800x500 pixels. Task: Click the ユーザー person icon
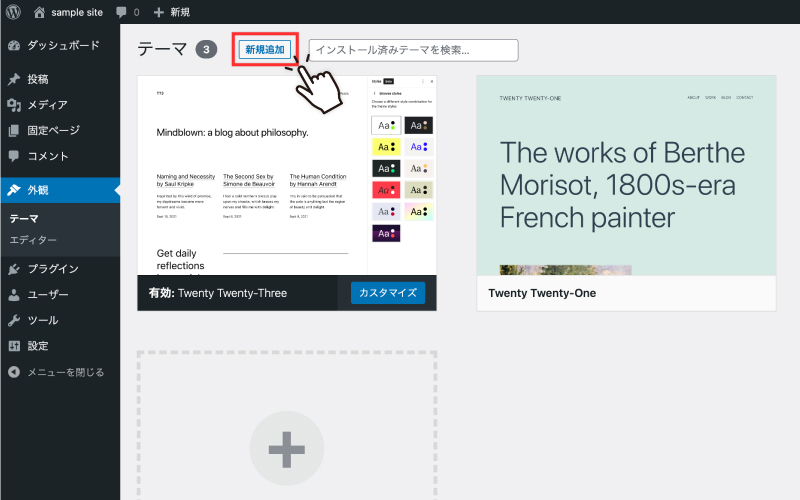[x=14, y=295]
